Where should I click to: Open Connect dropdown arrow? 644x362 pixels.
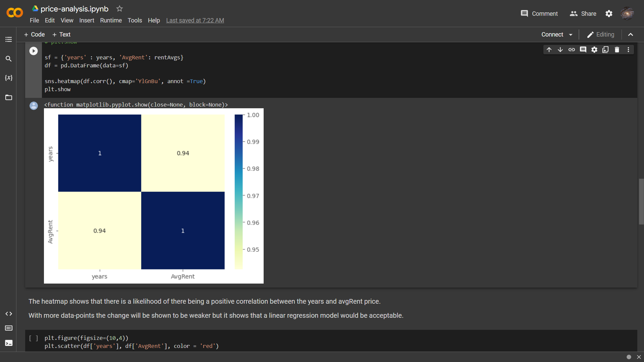pyautogui.click(x=571, y=35)
